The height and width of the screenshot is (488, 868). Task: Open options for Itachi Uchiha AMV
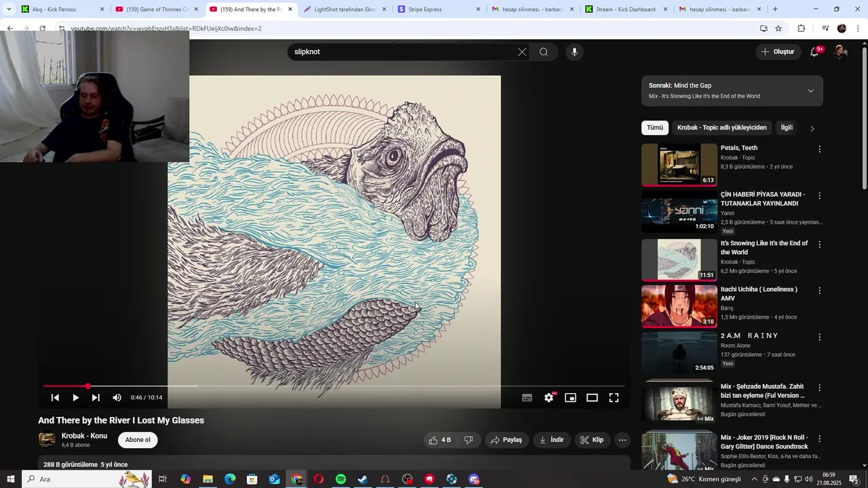(x=819, y=291)
